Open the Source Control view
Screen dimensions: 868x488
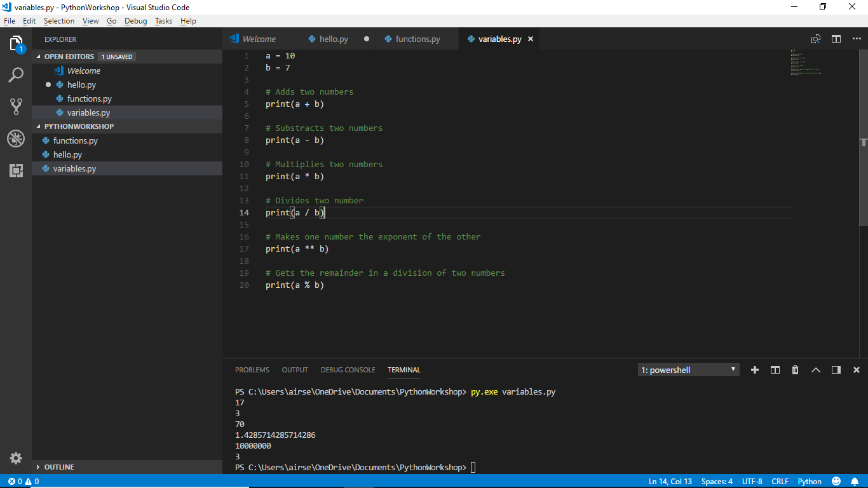(x=16, y=107)
